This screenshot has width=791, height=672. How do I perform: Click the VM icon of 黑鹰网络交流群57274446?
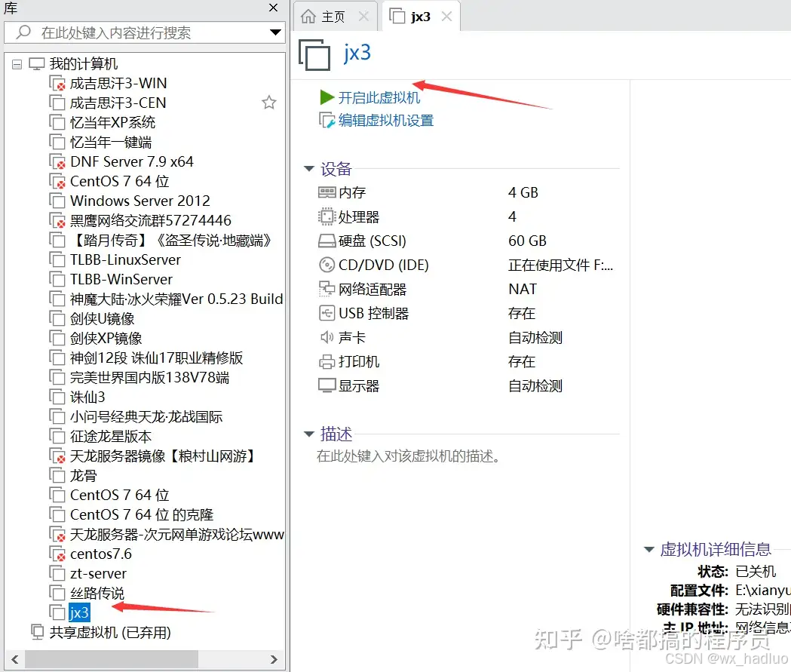point(57,220)
